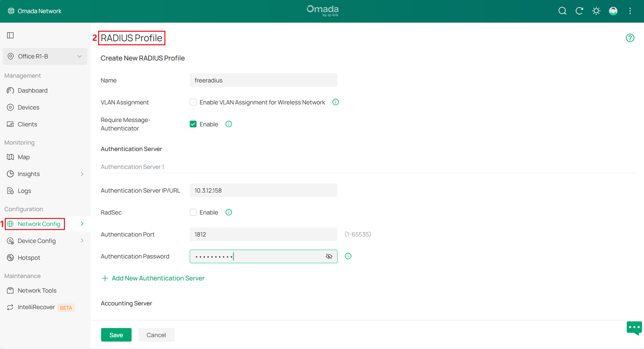Open the Logs page

(x=24, y=191)
